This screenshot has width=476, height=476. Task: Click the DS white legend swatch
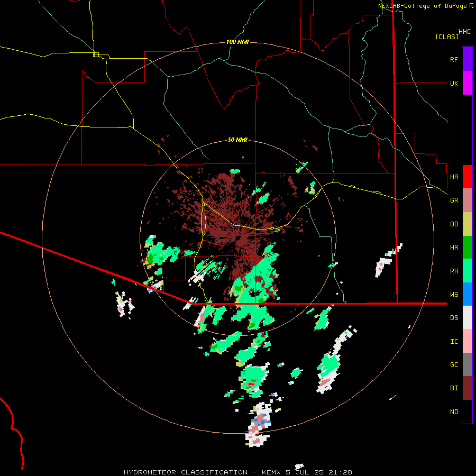pos(467,317)
